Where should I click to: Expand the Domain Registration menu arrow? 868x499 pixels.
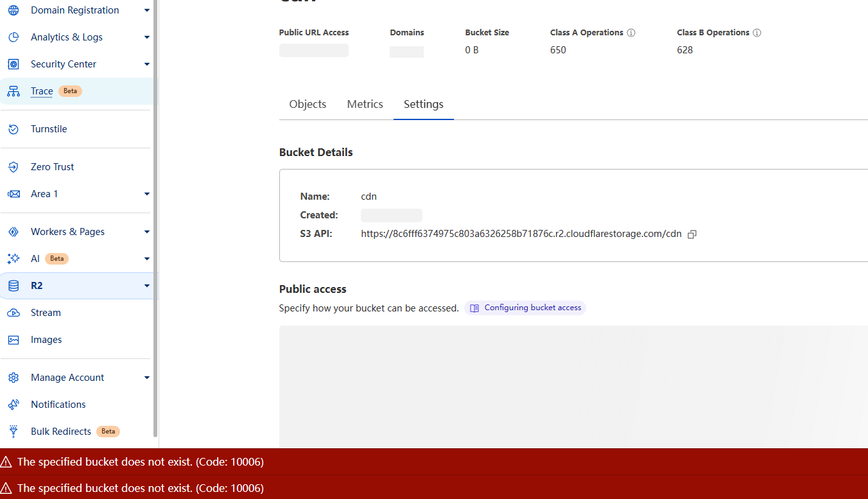pyautogui.click(x=147, y=10)
